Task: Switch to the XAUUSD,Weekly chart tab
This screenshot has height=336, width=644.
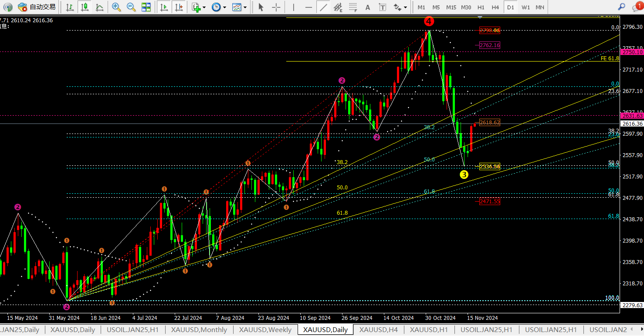Action: tap(265, 330)
